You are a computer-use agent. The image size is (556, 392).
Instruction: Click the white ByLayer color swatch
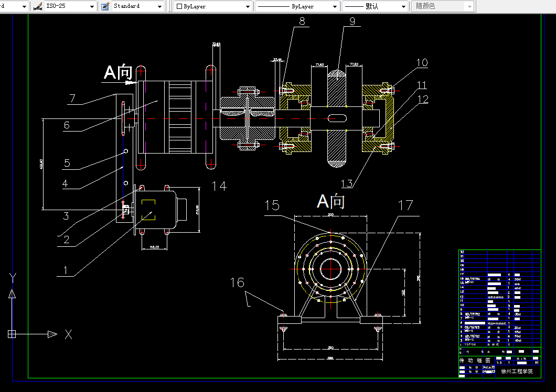point(179,6)
